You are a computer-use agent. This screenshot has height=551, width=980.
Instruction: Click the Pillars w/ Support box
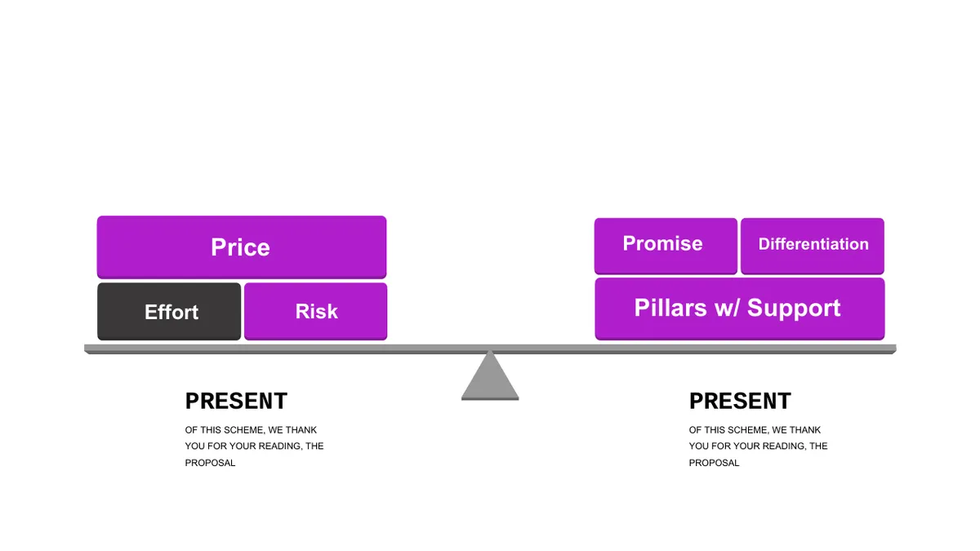click(739, 309)
